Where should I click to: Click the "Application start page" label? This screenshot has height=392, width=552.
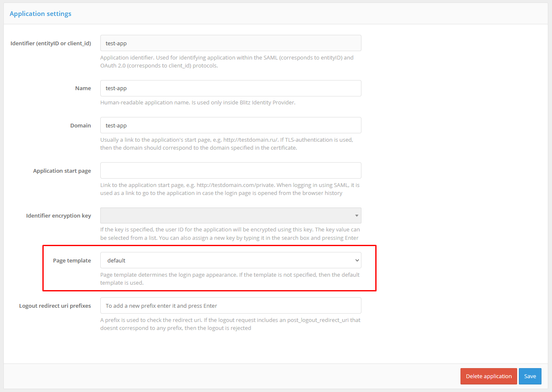click(x=62, y=171)
